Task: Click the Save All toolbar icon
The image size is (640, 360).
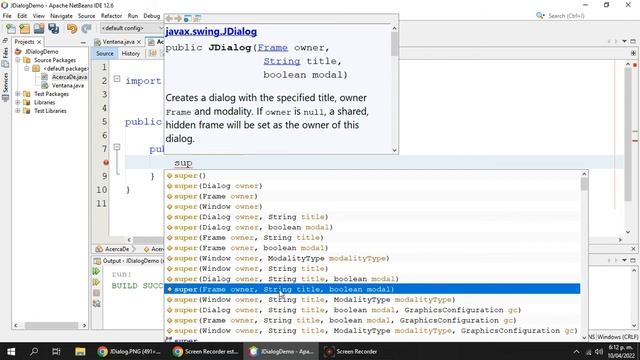Action: click(x=53, y=29)
